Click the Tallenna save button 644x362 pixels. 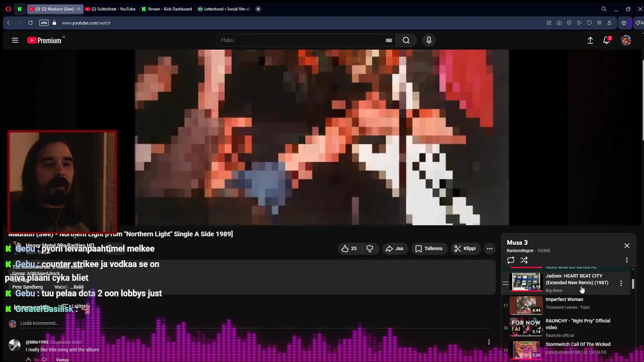click(x=429, y=248)
